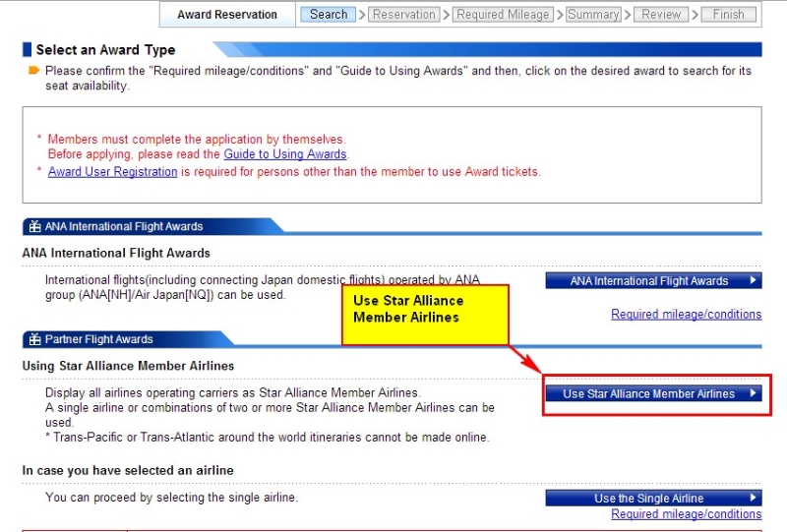Image resolution: width=787 pixels, height=532 pixels.
Task: Select the Review step
Action: pos(661,14)
